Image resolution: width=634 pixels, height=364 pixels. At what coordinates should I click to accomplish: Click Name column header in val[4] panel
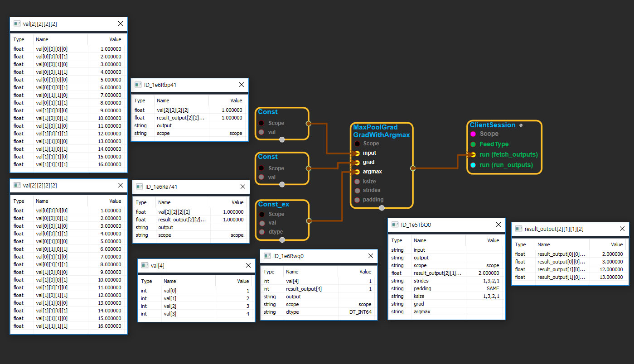170,281
